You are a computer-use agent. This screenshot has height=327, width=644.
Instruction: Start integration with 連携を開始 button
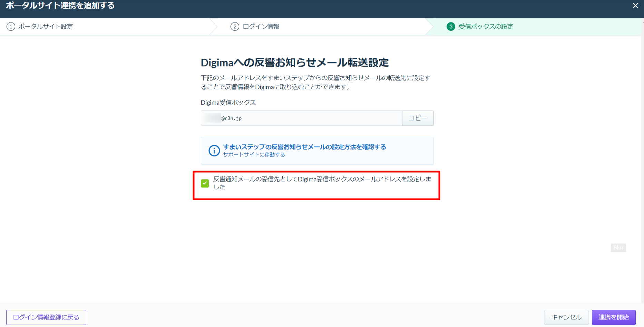pyautogui.click(x=614, y=317)
